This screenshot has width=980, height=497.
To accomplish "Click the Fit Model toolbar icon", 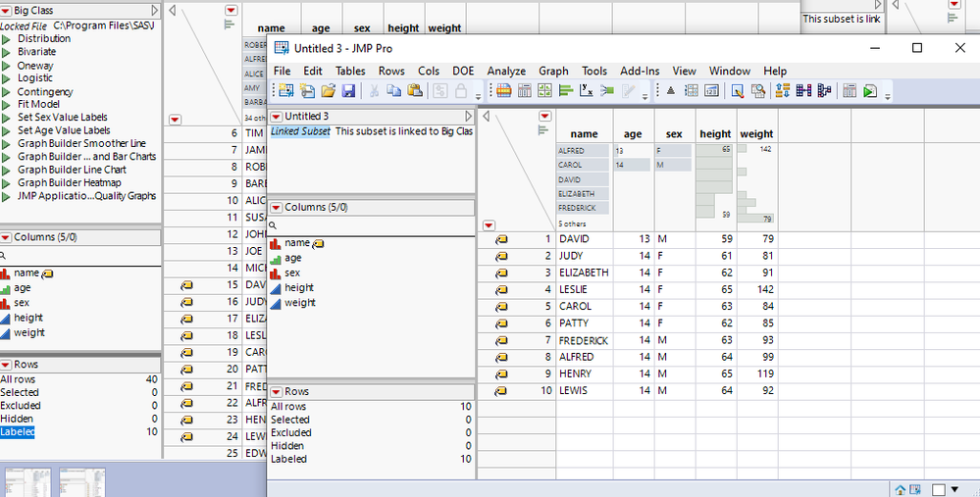I will [607, 91].
